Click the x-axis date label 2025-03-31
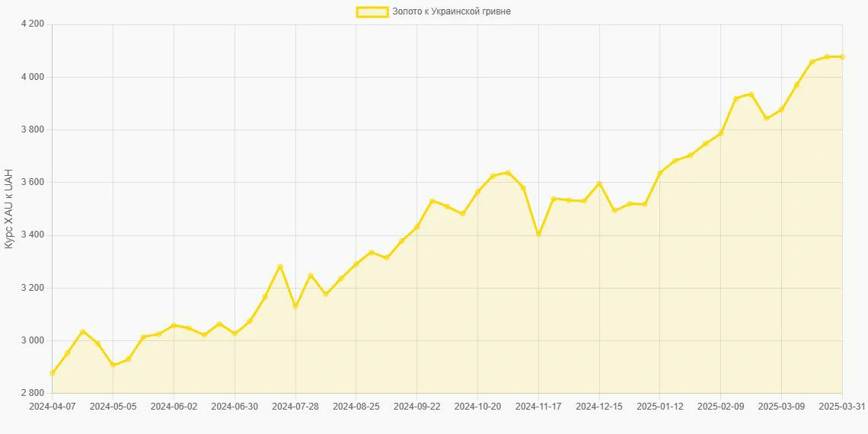The height and width of the screenshot is (434, 868). (x=843, y=407)
